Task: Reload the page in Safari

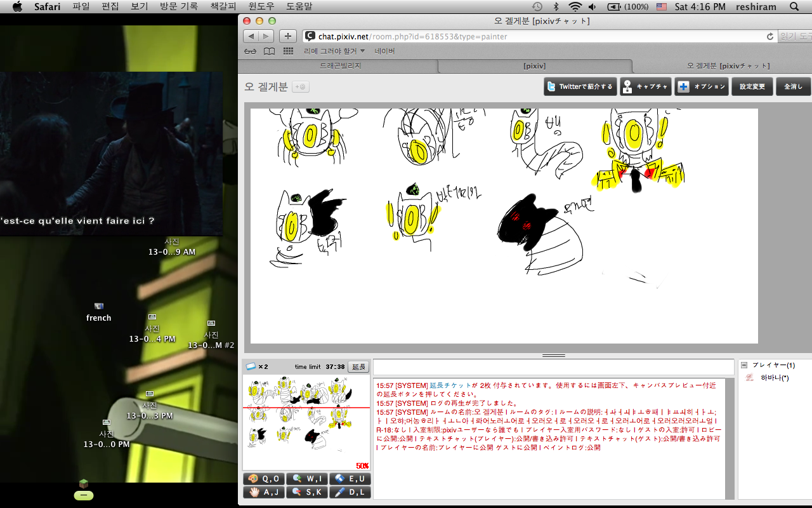Action: [x=770, y=37]
